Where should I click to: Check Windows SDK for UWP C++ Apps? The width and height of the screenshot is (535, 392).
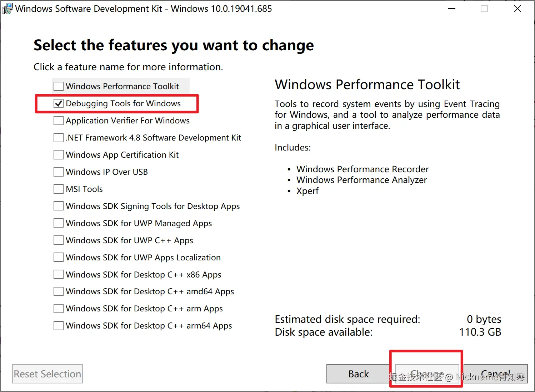tap(59, 240)
